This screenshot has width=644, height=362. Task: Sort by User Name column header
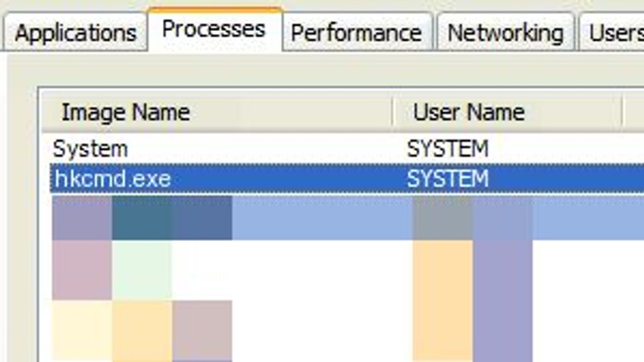pyautogui.click(x=468, y=113)
